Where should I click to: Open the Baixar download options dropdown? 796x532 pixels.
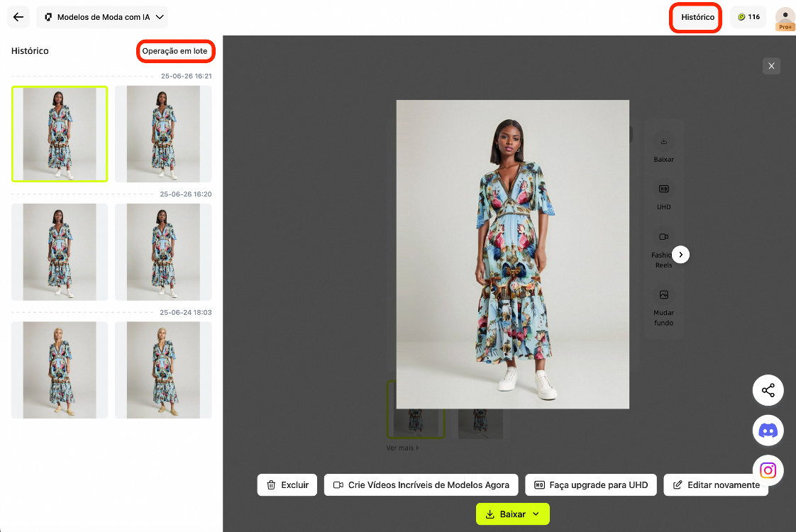(536, 514)
